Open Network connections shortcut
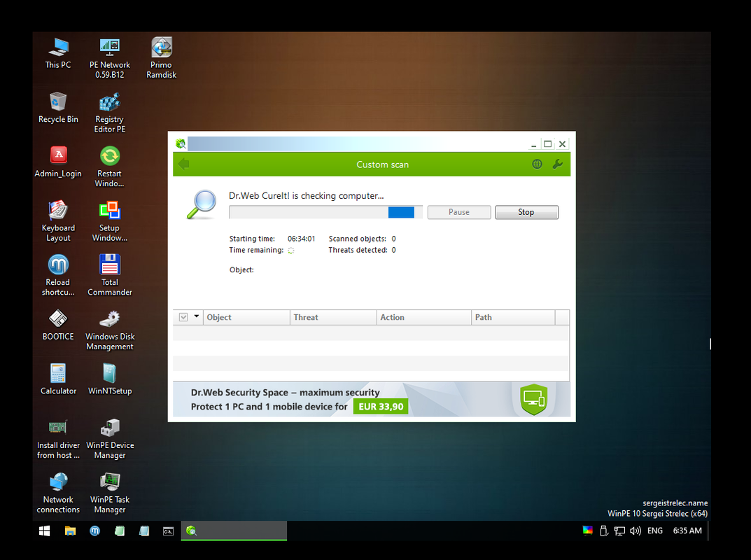 [58, 493]
